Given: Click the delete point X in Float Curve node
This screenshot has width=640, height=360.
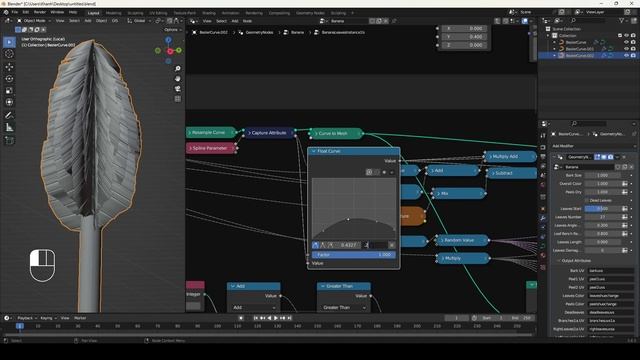Looking at the screenshot, I should (x=391, y=245).
